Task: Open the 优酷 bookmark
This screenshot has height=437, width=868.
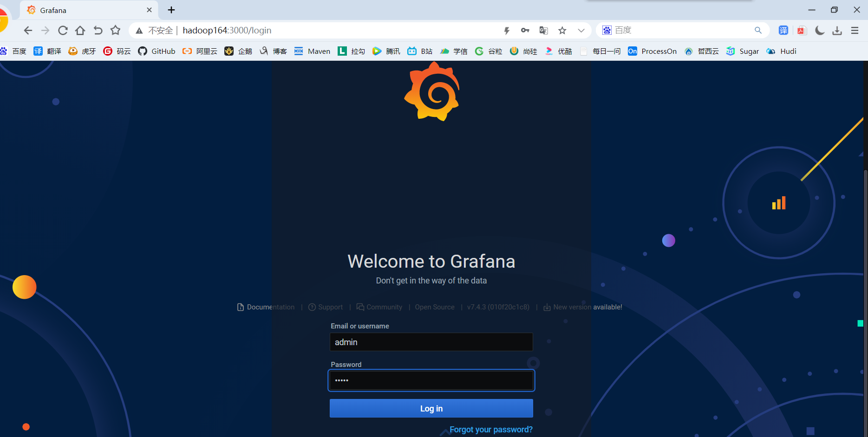Action: [x=558, y=51]
